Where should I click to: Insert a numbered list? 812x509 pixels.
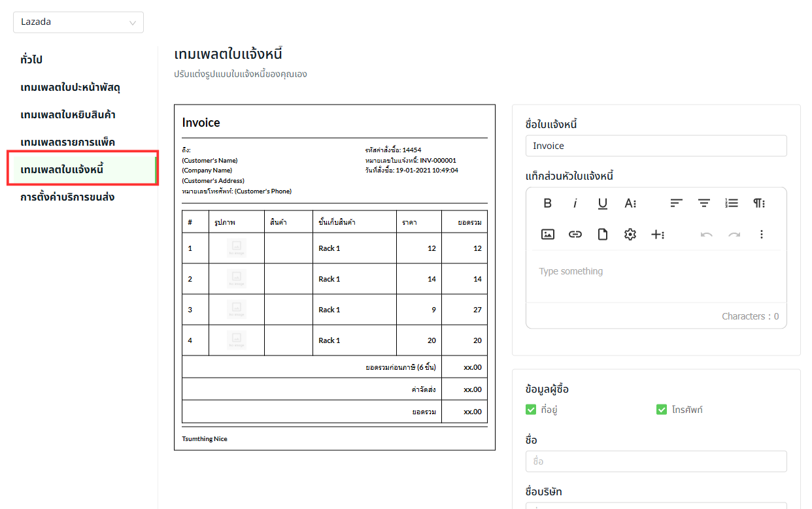[x=732, y=203]
